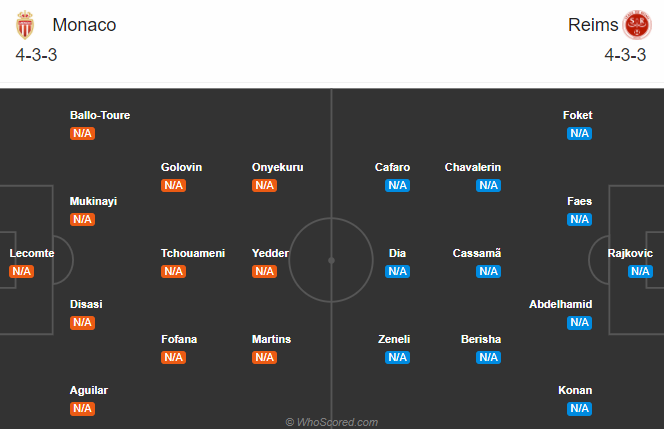
Task: Open player Abdelhamid's name
Action: 561,304
